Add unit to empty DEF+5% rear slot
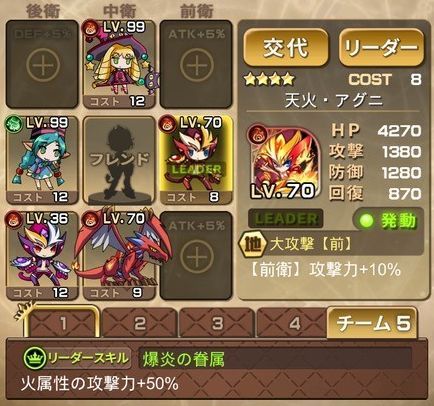This screenshot has width=434, height=406. [42, 64]
